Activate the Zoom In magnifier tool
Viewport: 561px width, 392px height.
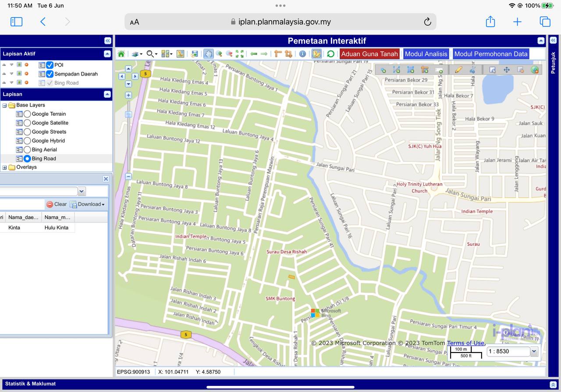[218, 54]
